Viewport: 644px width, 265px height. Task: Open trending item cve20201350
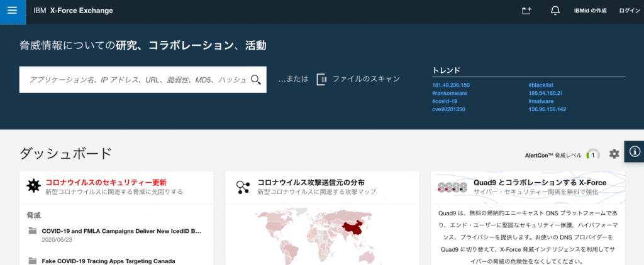(448, 109)
